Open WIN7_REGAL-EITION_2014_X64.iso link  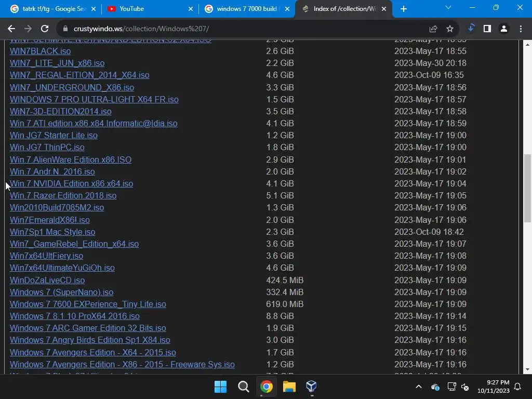coord(79,75)
